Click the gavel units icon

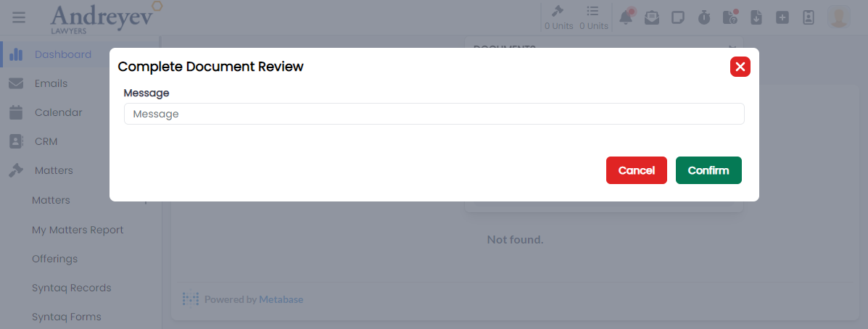pyautogui.click(x=558, y=17)
